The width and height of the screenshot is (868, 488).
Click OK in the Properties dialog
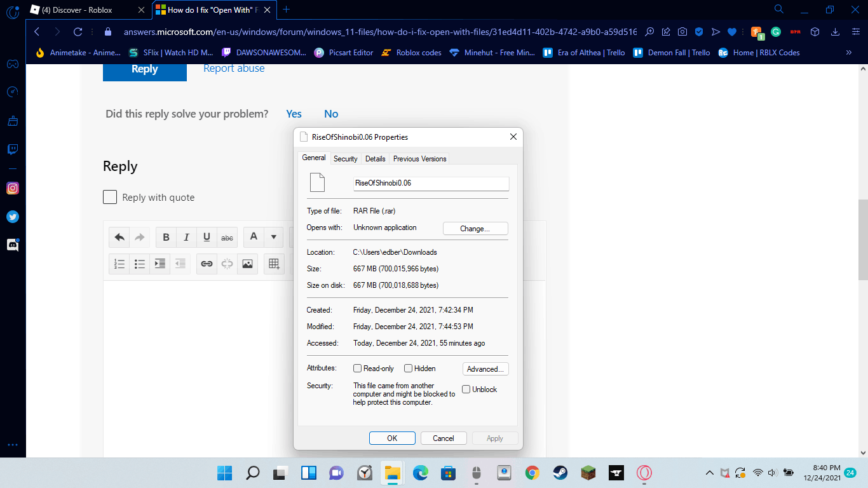pyautogui.click(x=392, y=438)
